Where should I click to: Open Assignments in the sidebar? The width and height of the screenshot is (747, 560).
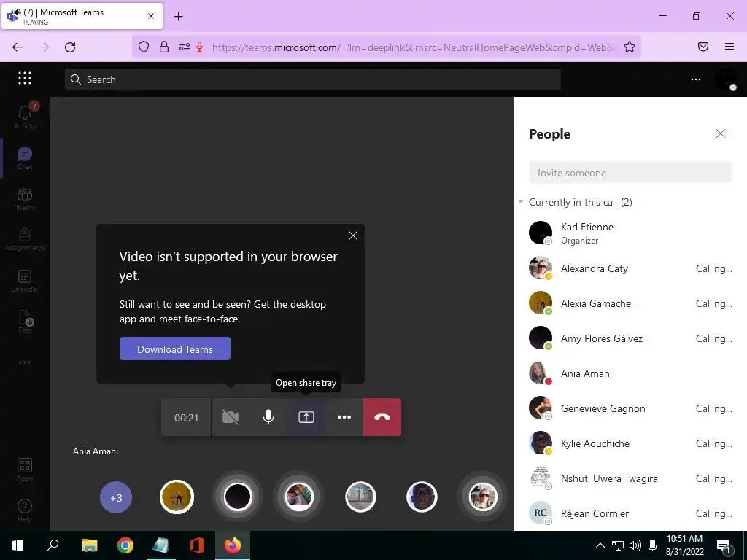coord(25,239)
